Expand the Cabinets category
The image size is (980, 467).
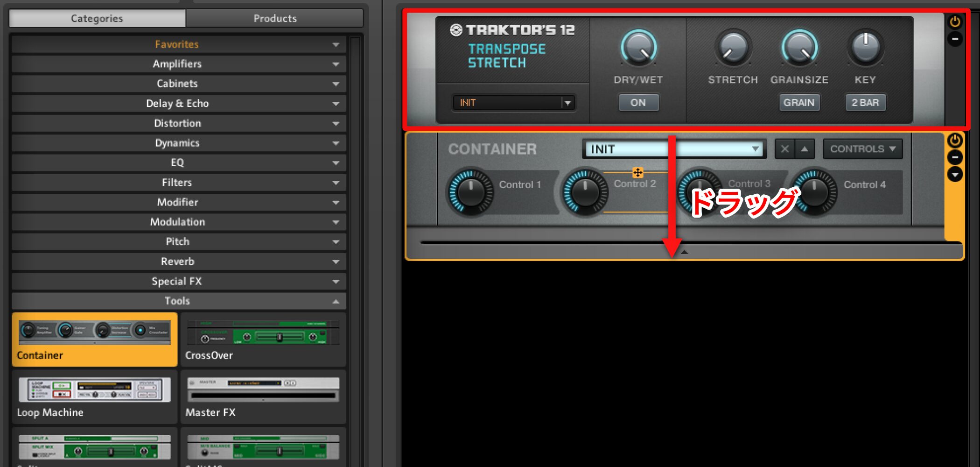tap(179, 84)
